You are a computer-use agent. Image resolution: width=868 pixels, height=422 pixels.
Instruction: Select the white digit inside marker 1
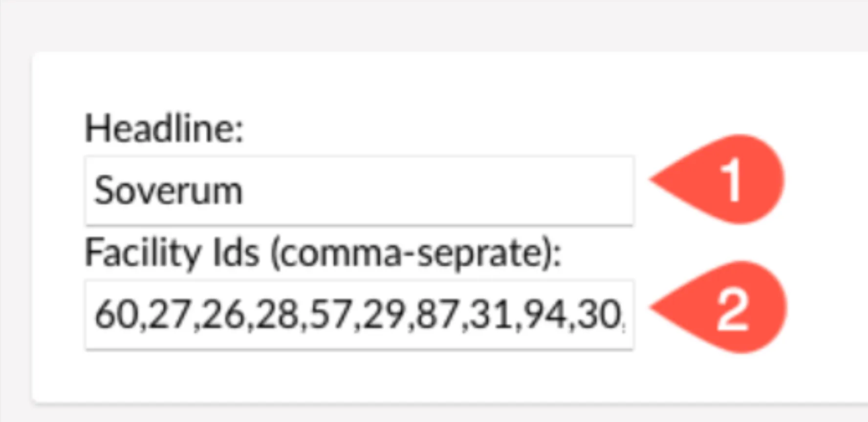pyautogui.click(x=731, y=181)
